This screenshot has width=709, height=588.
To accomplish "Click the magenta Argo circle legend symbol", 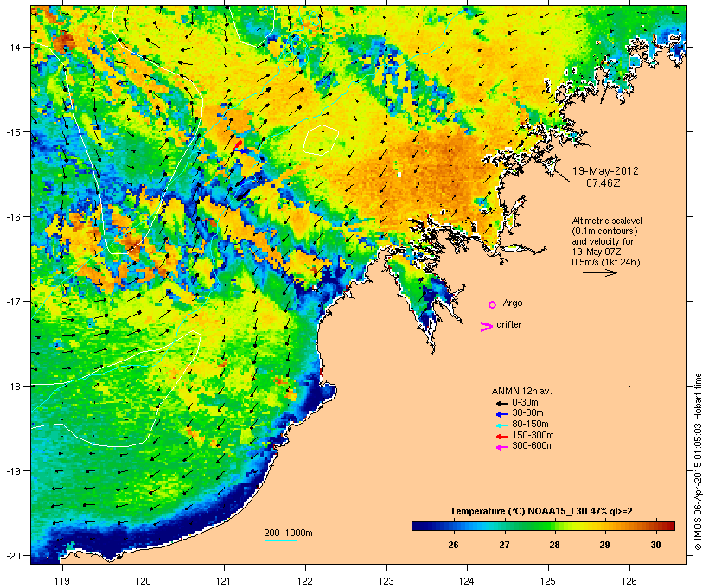I will point(493,305).
